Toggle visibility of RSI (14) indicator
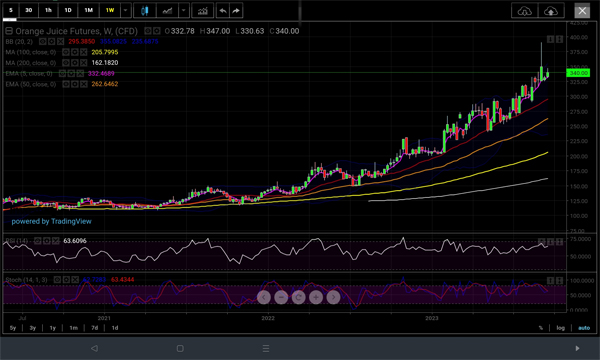The width and height of the screenshot is (600, 360). coord(38,241)
